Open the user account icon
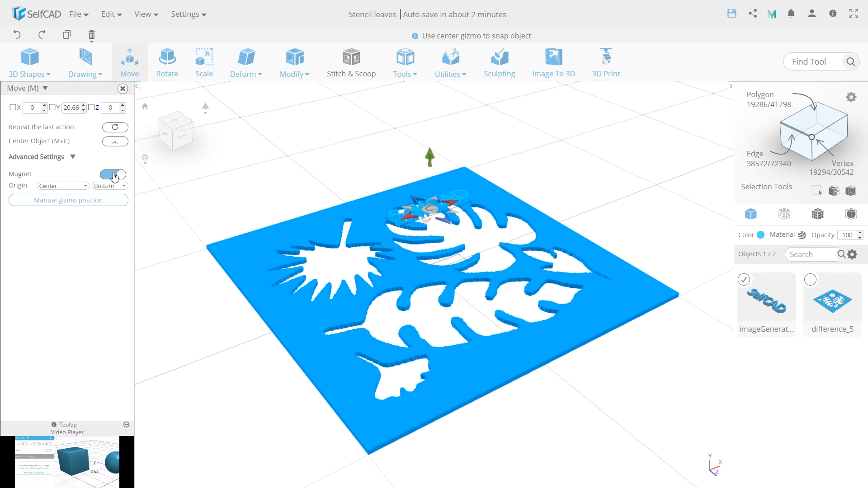This screenshot has width=868, height=488. 812,14
